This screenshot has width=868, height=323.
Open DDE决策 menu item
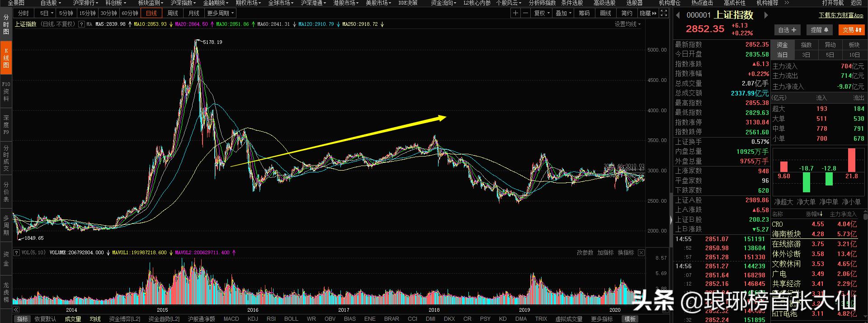click(x=408, y=3)
